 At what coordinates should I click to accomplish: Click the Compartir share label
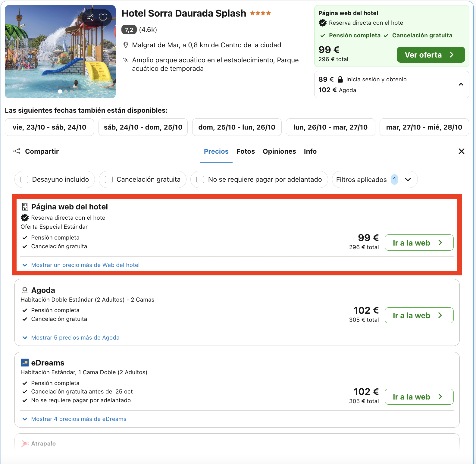pyautogui.click(x=42, y=151)
